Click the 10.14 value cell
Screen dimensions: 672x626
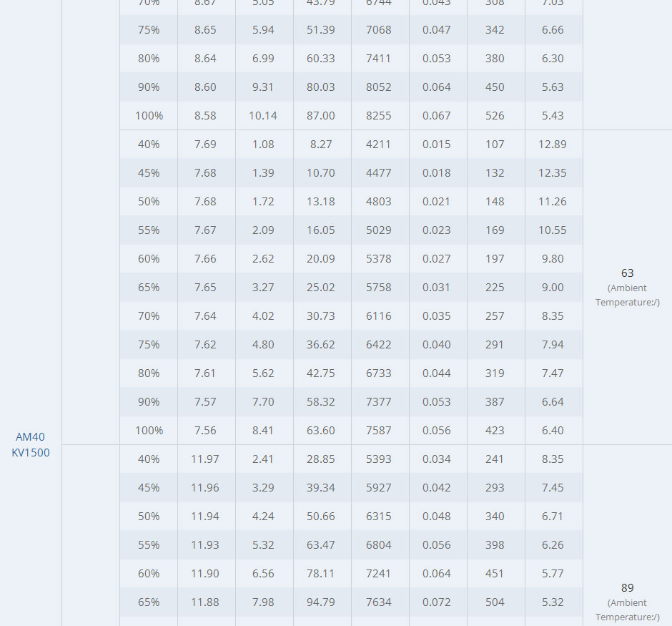(263, 115)
